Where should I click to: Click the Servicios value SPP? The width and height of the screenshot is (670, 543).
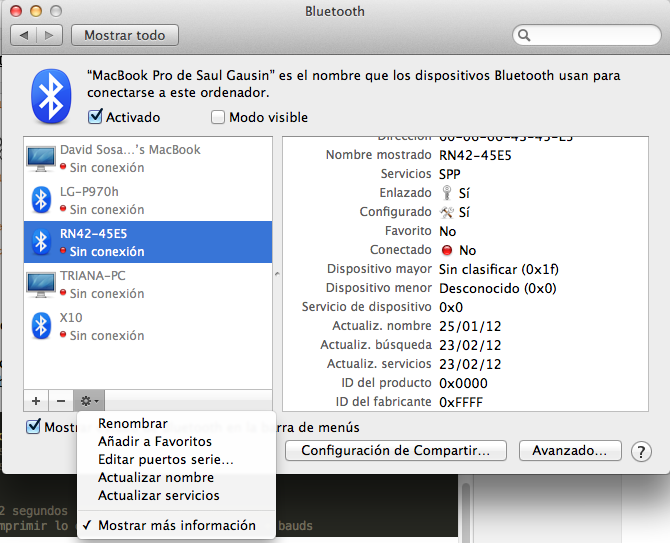(x=450, y=174)
